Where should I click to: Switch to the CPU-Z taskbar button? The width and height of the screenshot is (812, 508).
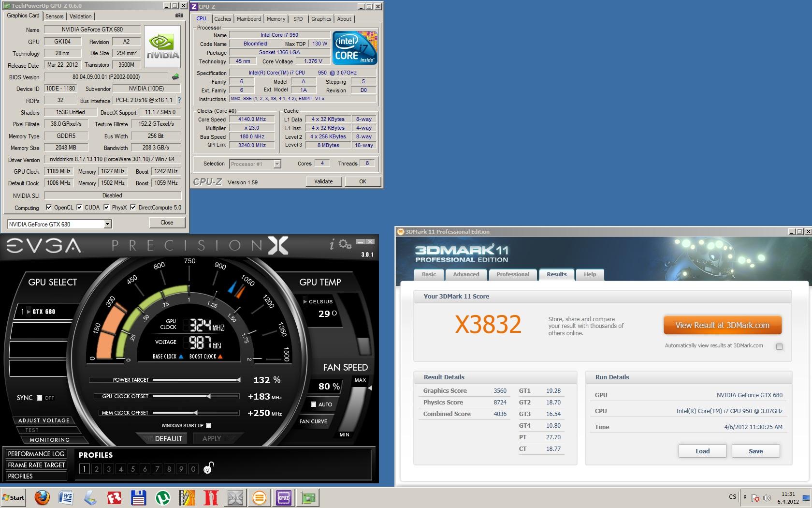pos(284,497)
